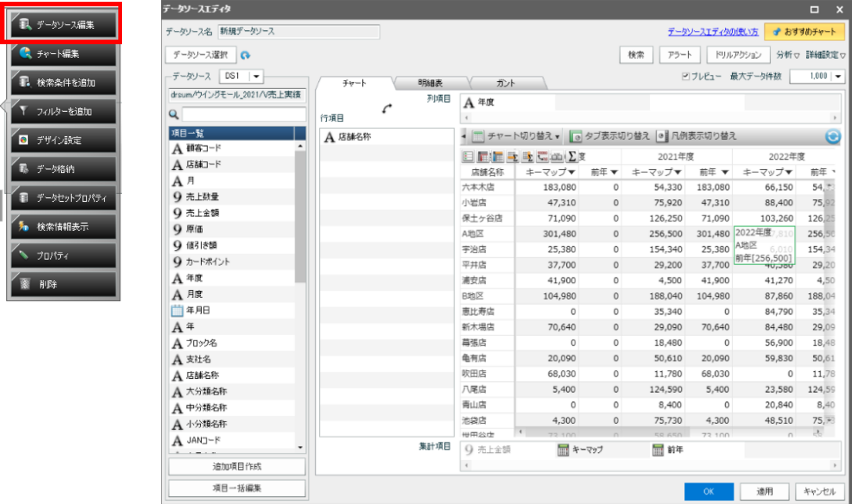Click the red header table icon in the toolbar
Screen dimensions: 852x504
[483, 157]
